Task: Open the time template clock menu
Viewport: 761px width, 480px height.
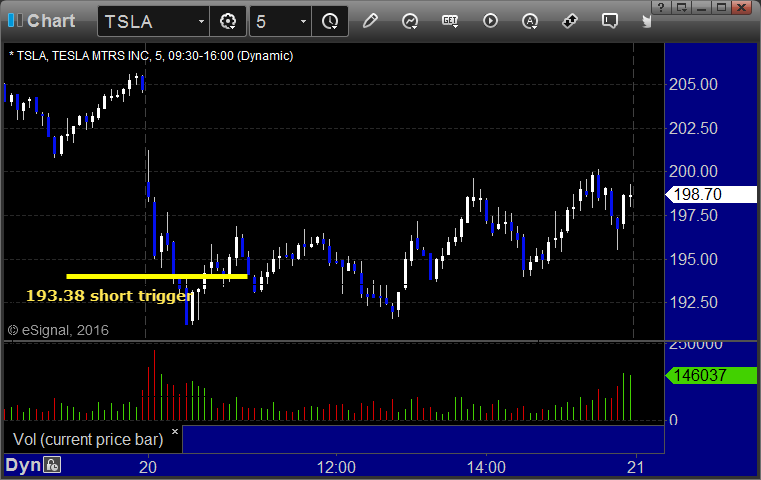Action: point(330,21)
